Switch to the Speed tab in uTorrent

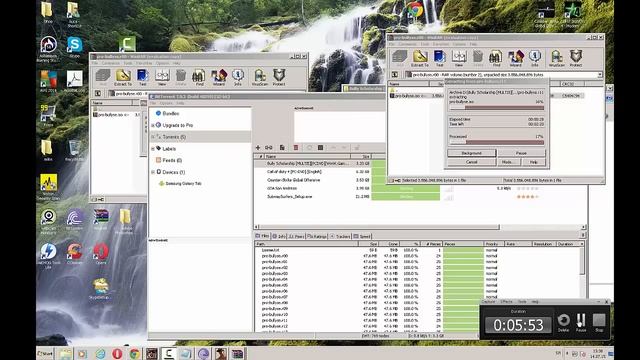click(x=362, y=236)
